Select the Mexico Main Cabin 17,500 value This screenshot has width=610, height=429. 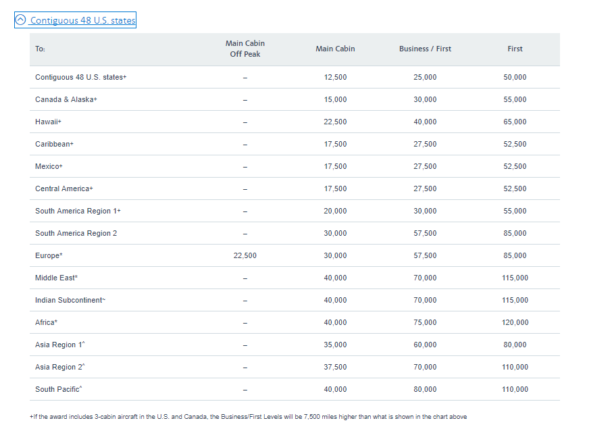335,166
